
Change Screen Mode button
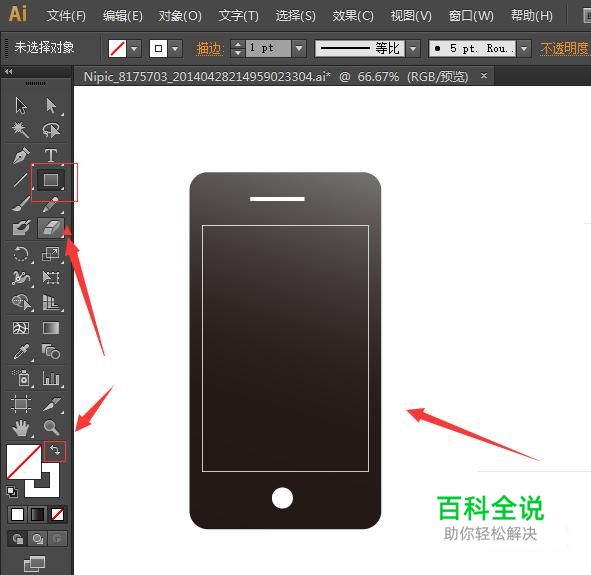click(x=34, y=564)
